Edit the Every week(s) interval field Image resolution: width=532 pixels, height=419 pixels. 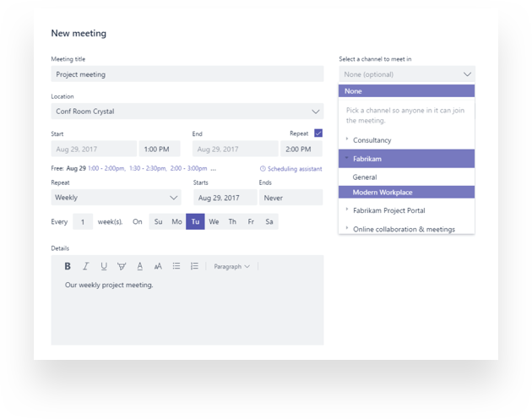83,221
